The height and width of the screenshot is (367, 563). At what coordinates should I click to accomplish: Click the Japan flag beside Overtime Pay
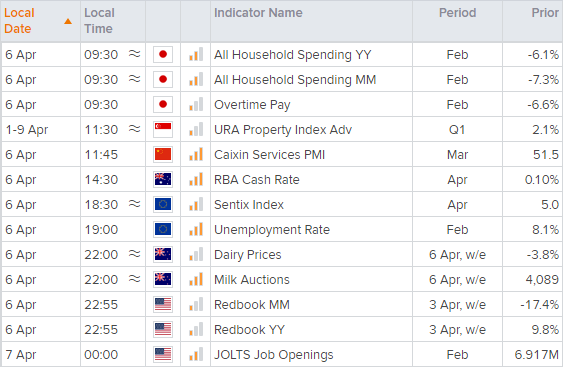tap(163, 104)
